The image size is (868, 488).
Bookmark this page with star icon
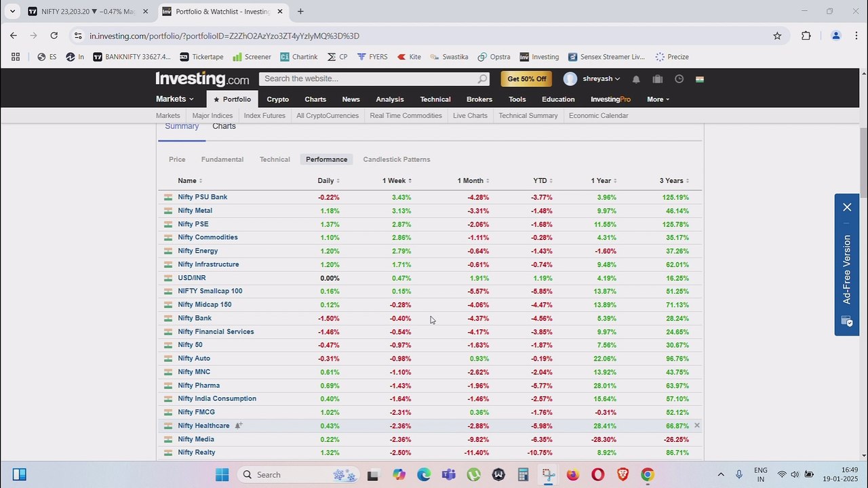click(x=777, y=36)
